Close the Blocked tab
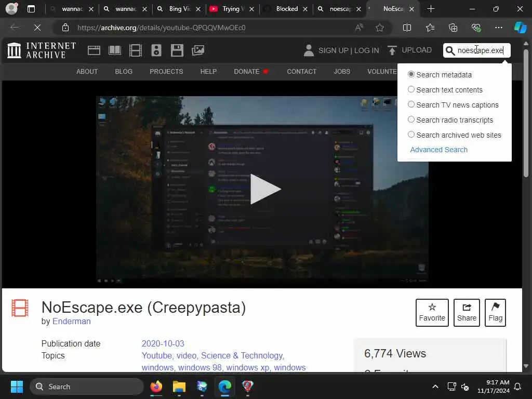The image size is (532, 399). (305, 9)
